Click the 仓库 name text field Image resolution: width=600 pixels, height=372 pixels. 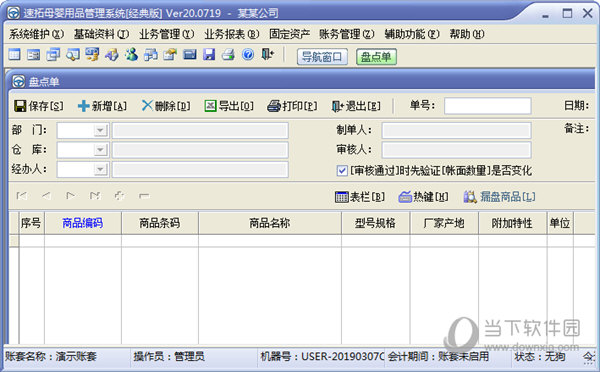pyautogui.click(x=200, y=150)
